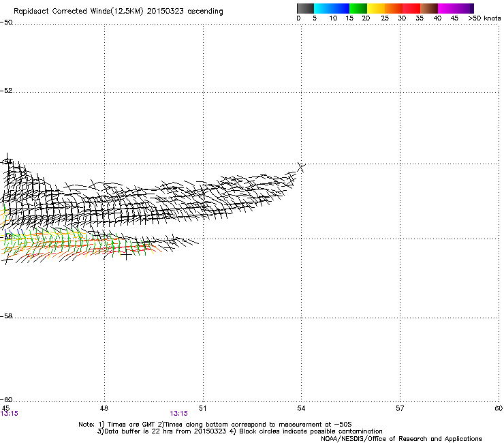Click the orange 25-30 knots legend band
Viewport: 504px width, 443px height.
click(394, 8)
